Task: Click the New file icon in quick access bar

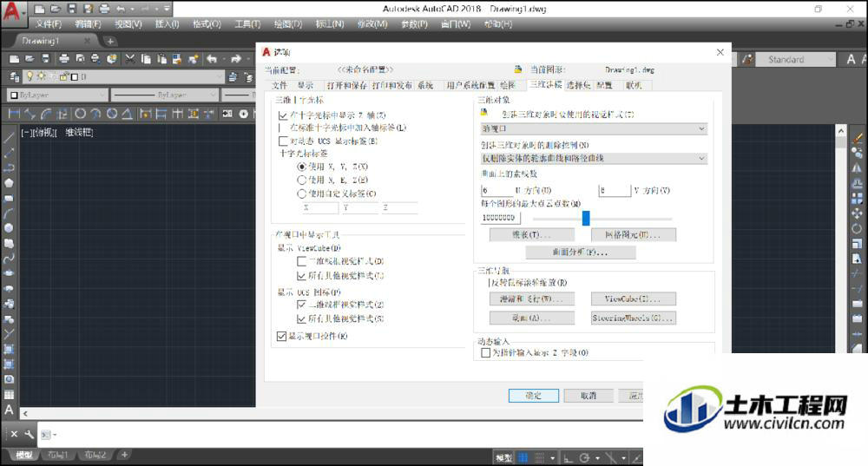Action: click(39, 9)
